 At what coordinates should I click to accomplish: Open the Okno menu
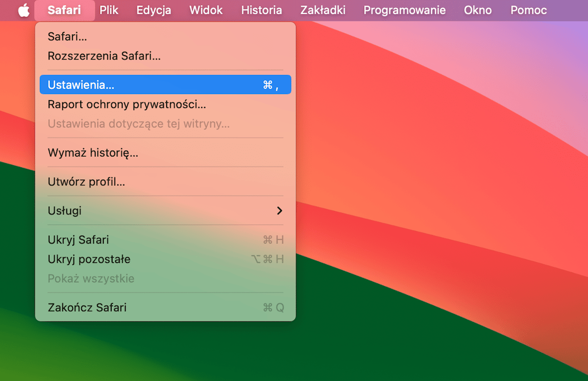click(477, 10)
